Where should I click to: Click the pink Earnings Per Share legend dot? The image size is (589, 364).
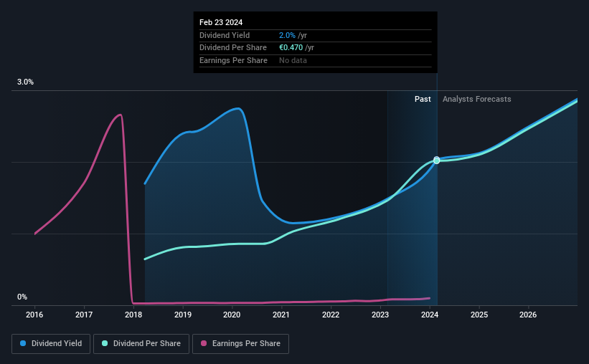[204, 343]
